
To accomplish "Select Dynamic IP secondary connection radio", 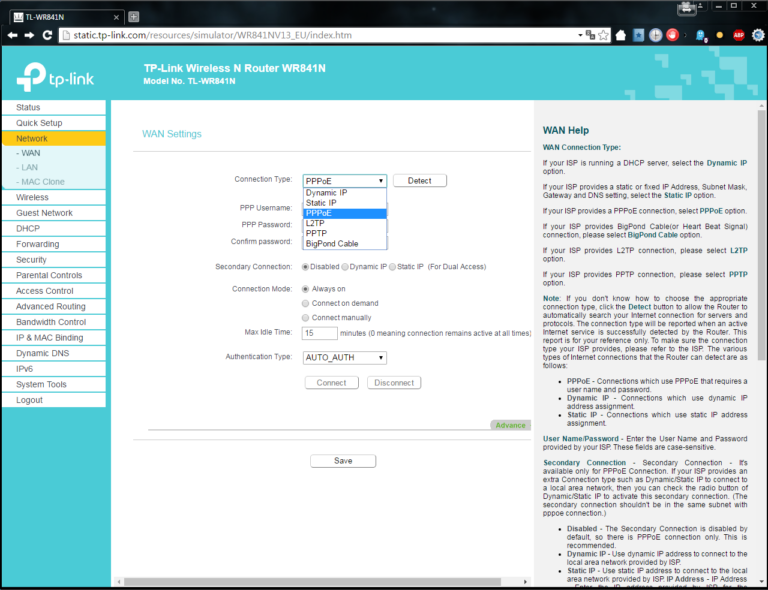I will [x=346, y=267].
